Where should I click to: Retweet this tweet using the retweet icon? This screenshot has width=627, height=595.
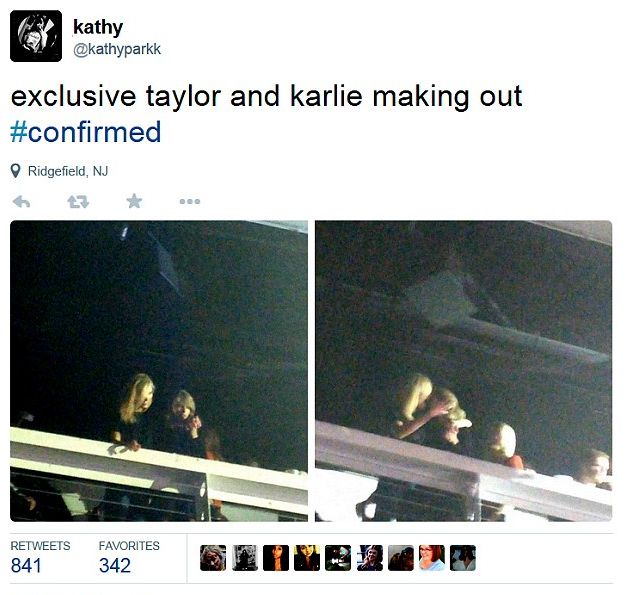tap(78, 202)
